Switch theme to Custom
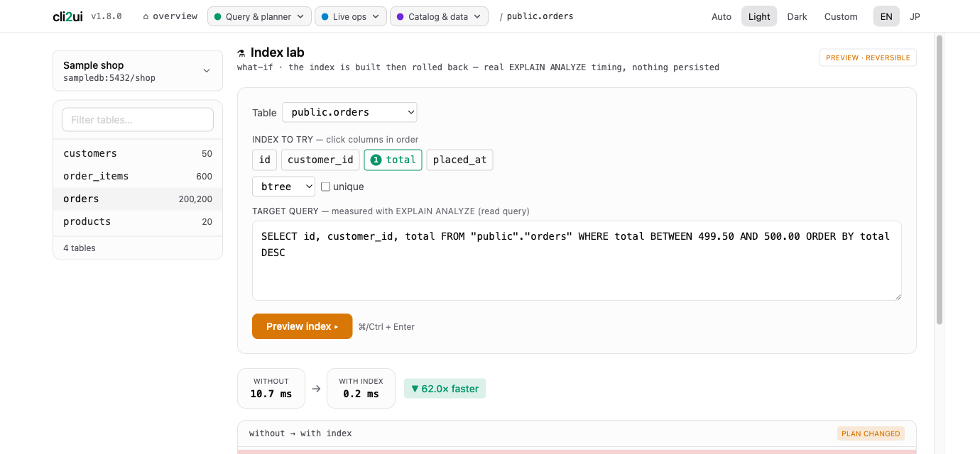Image resolution: width=980 pixels, height=454 pixels. (841, 16)
